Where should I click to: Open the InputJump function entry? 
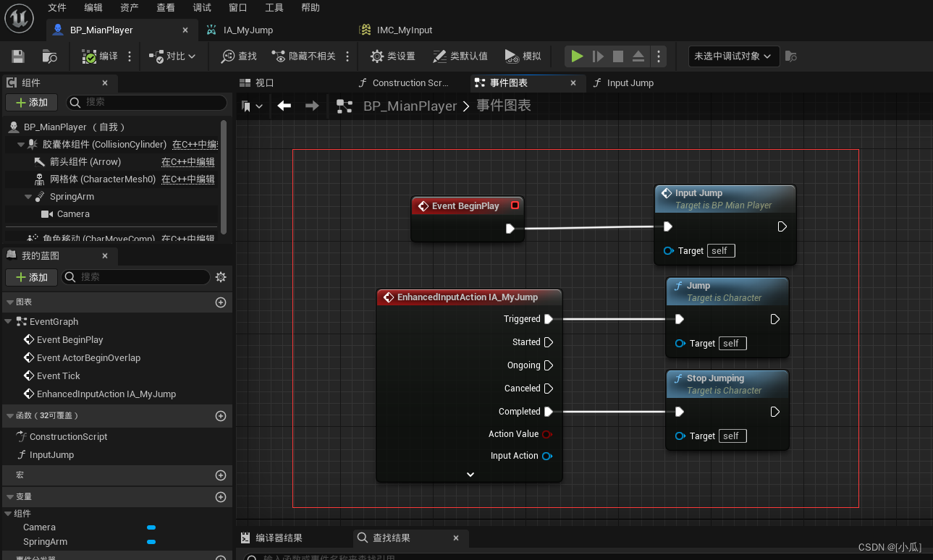click(x=51, y=454)
